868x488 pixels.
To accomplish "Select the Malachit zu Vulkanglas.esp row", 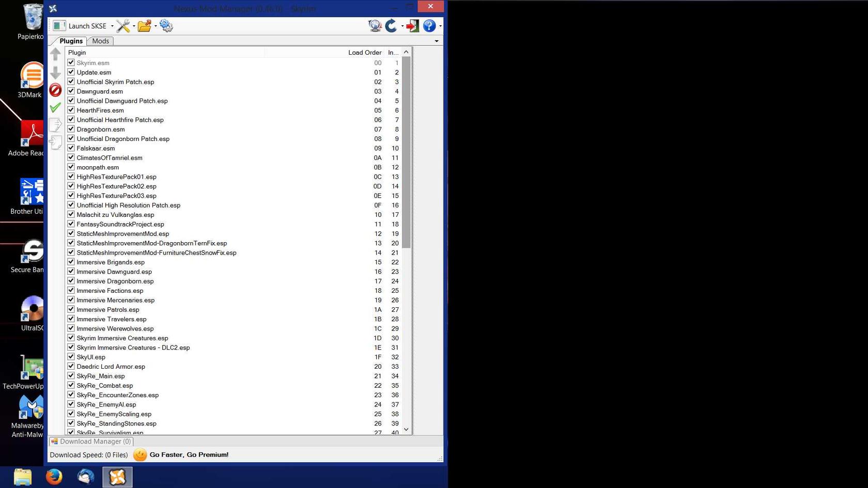I will click(234, 214).
